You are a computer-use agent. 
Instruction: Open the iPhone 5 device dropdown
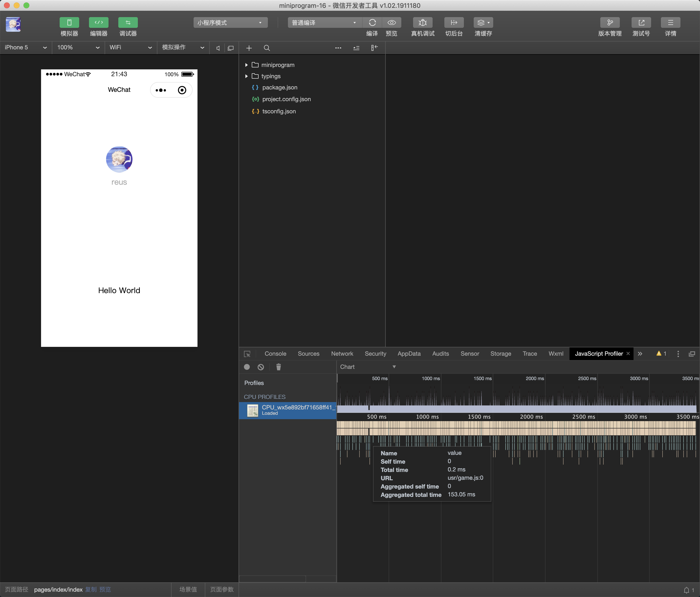(x=26, y=48)
